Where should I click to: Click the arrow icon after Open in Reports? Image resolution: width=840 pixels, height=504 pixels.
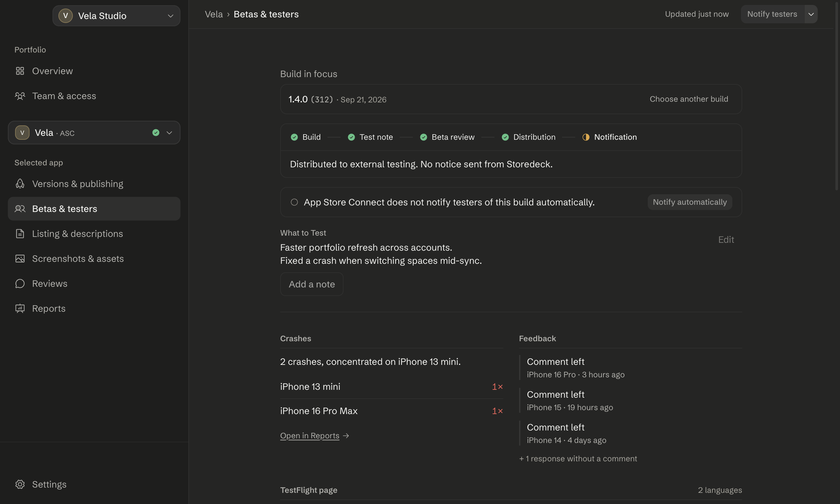(x=346, y=436)
